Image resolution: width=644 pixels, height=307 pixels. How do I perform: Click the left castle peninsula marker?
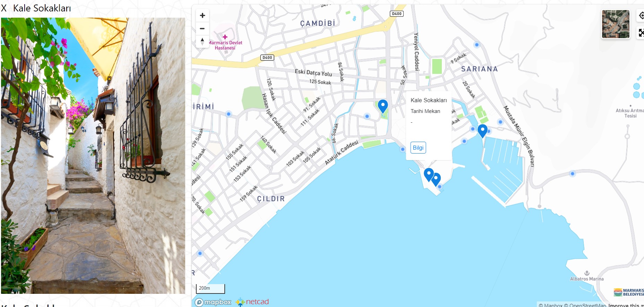pos(429,175)
